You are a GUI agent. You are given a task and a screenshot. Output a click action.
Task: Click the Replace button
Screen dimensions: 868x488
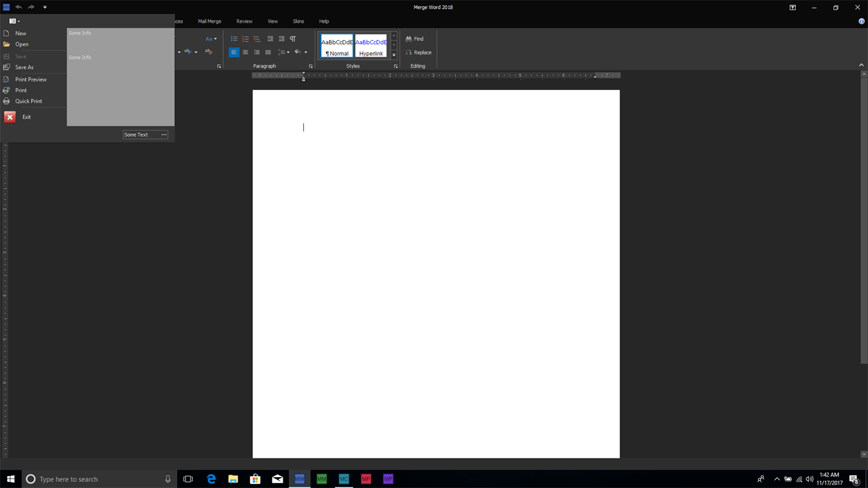click(418, 52)
